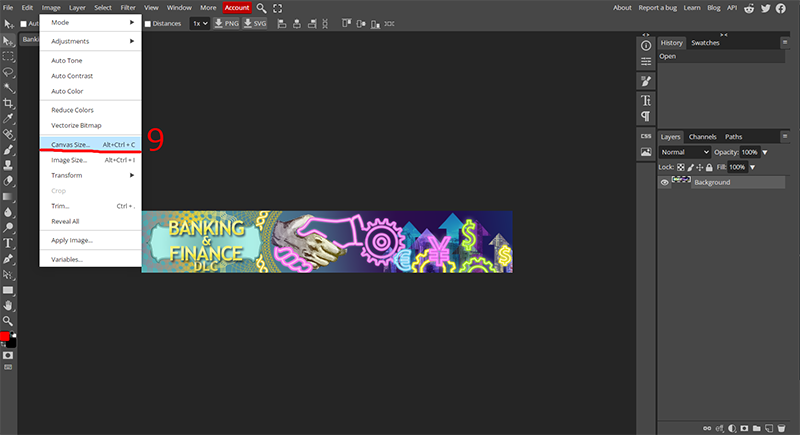Switch to the Swatches tab

[x=705, y=43]
